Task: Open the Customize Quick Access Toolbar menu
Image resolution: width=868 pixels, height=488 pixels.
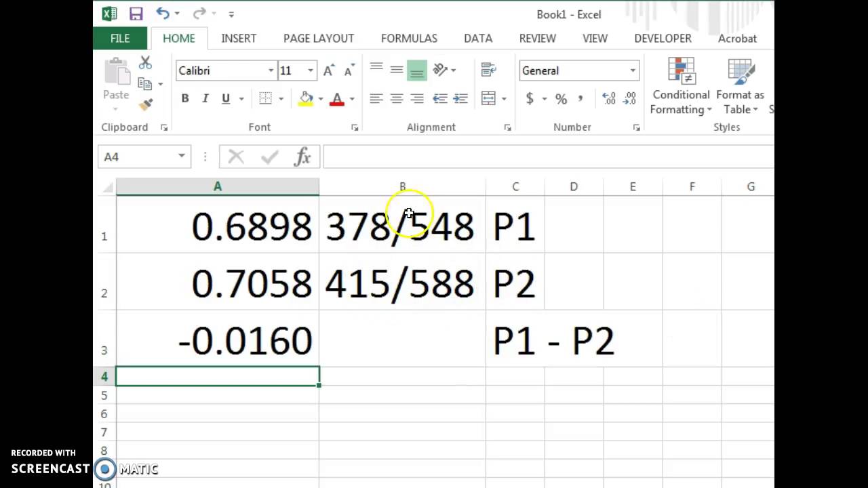Action: click(x=231, y=14)
